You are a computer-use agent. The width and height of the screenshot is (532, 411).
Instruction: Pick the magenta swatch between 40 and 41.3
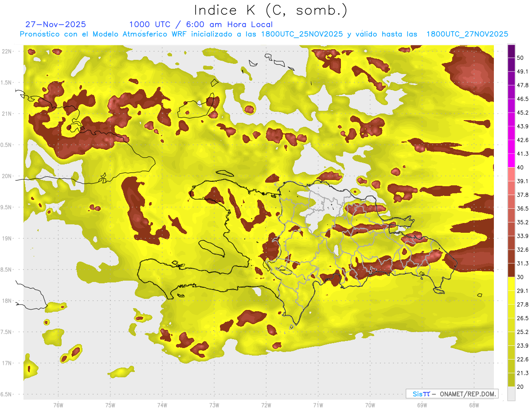tap(511, 160)
